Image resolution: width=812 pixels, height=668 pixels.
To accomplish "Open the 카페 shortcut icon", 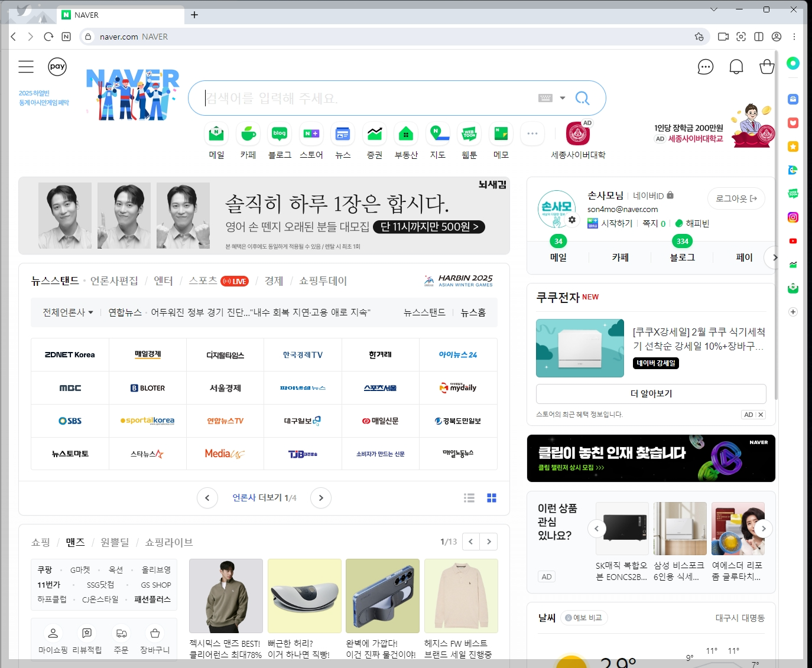I will click(x=248, y=135).
